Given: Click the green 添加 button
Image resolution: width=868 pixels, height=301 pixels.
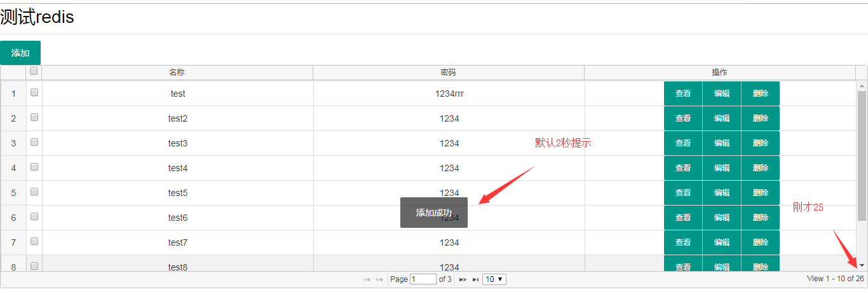Looking at the screenshot, I should point(20,53).
